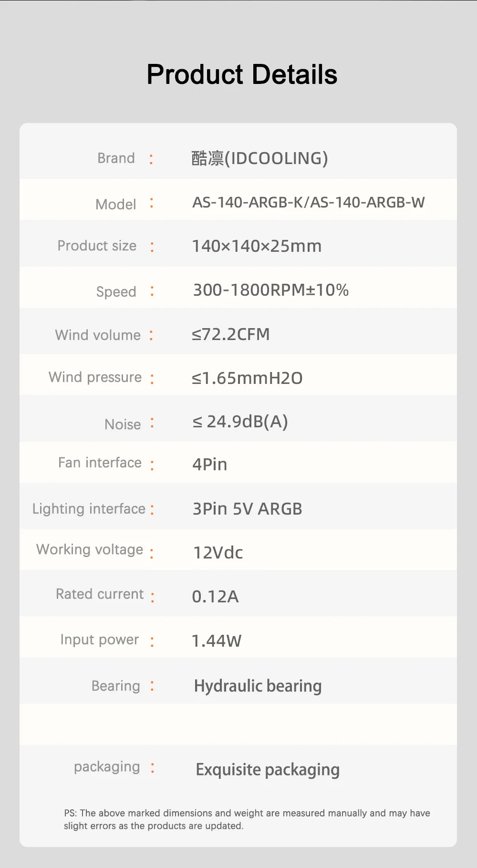Viewport: 477px width, 868px height.
Task: Click the Product Details heading
Action: [x=242, y=75]
